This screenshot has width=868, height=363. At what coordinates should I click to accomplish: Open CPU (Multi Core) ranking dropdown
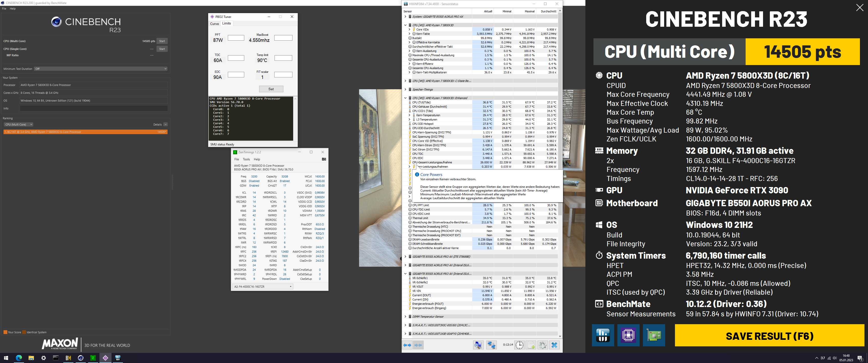point(18,125)
